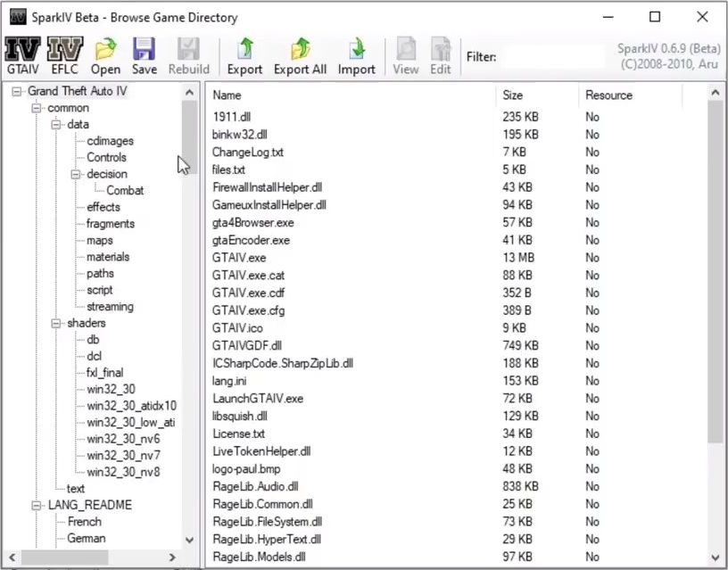Sort files by Size column header

click(x=535, y=95)
